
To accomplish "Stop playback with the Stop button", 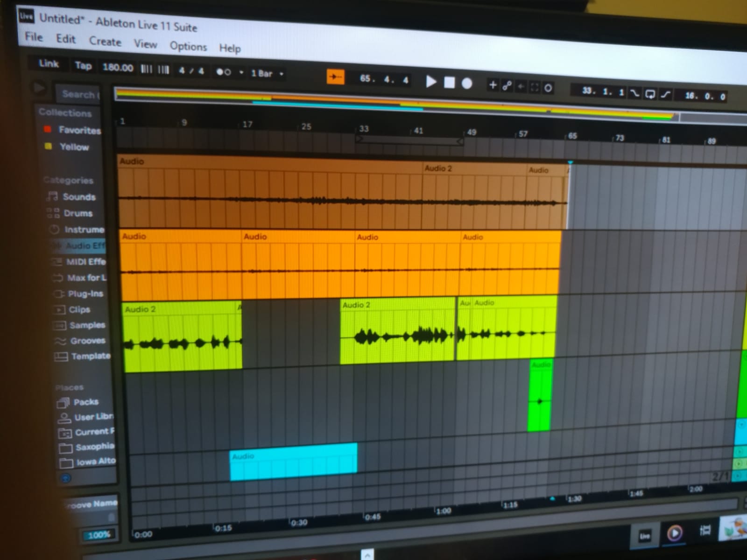I will pos(449,83).
